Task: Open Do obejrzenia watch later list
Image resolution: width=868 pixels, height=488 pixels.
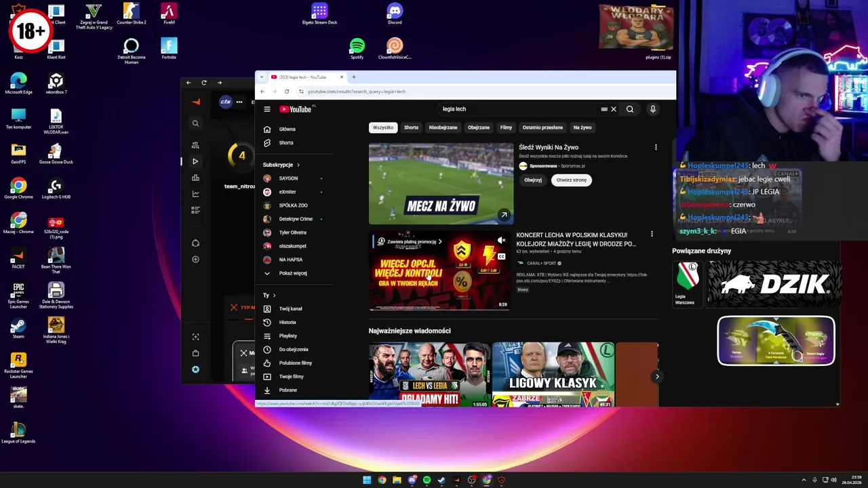Action: [x=294, y=349]
